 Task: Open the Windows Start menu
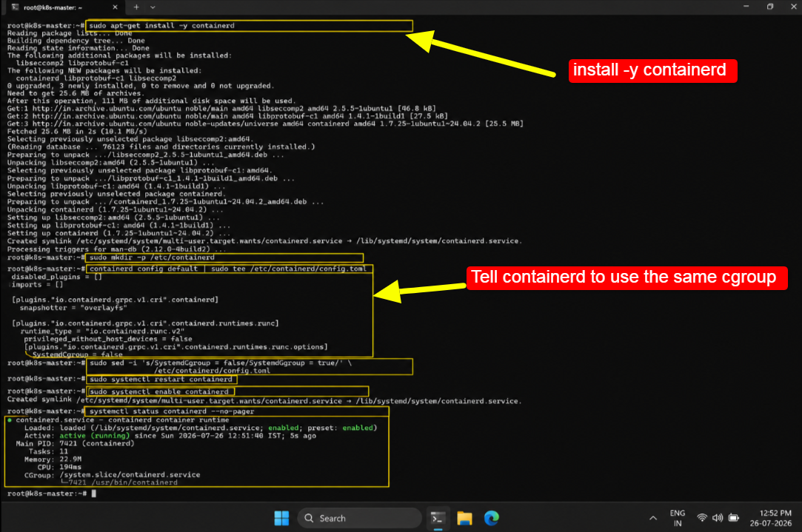click(x=281, y=518)
